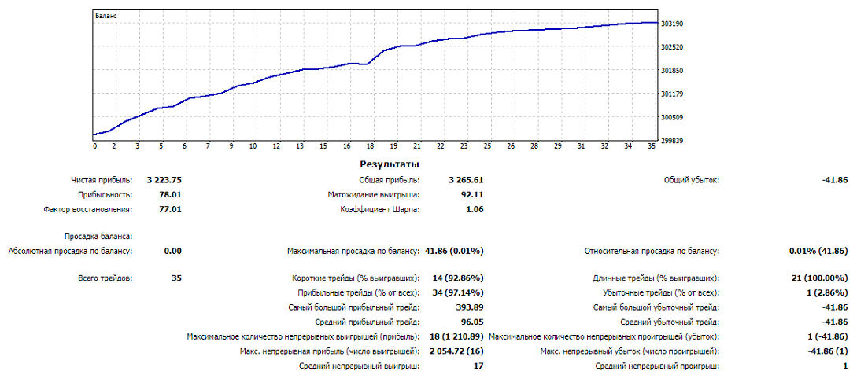Click 'Убыточные трейды (% от всех):' label
Image resolution: width=868 pixels, height=375 pixels.
click(660, 292)
